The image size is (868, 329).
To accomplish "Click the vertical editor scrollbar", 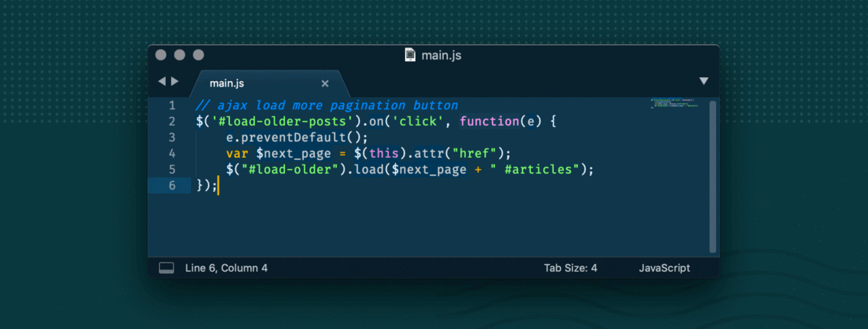I will click(x=713, y=176).
